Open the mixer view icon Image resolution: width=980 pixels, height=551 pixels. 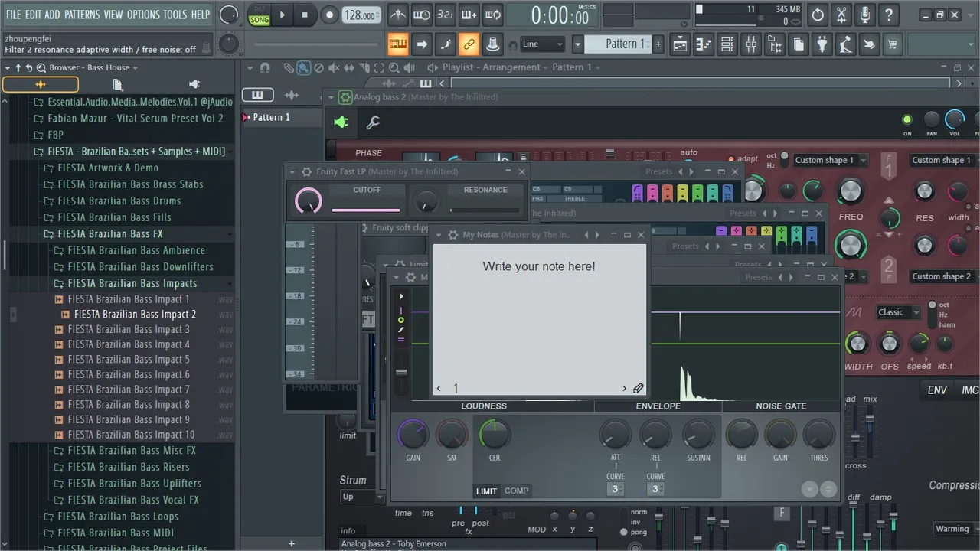(751, 44)
